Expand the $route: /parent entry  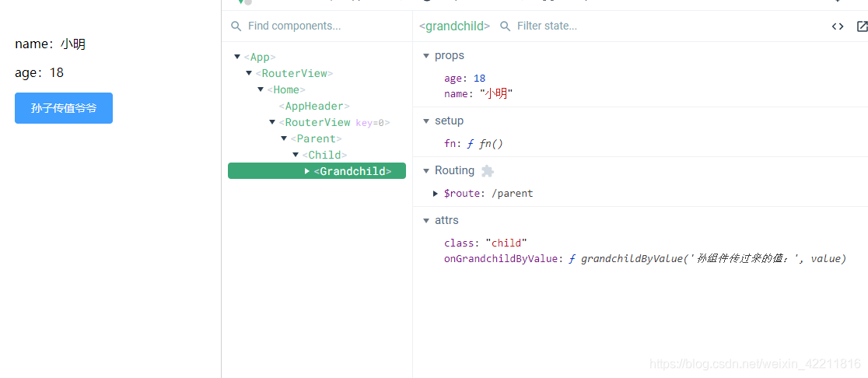(436, 194)
